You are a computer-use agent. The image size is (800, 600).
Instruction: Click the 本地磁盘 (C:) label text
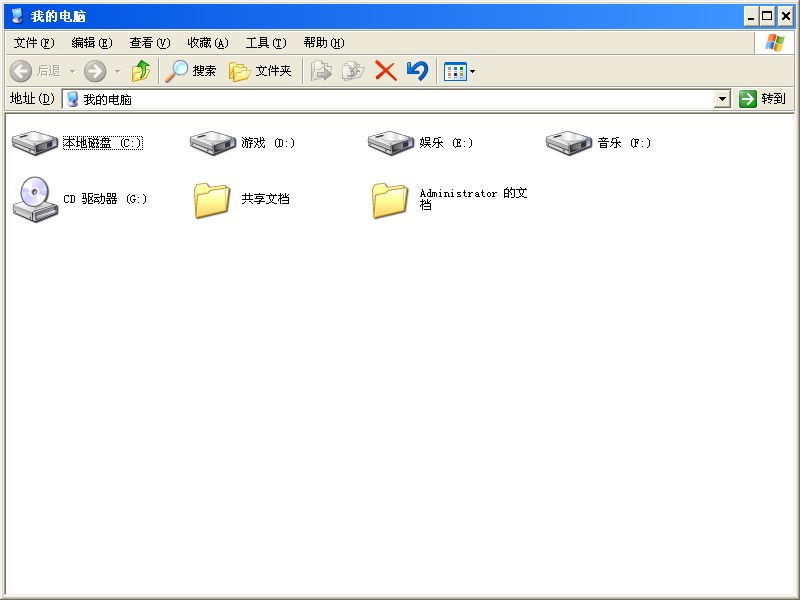click(x=103, y=143)
